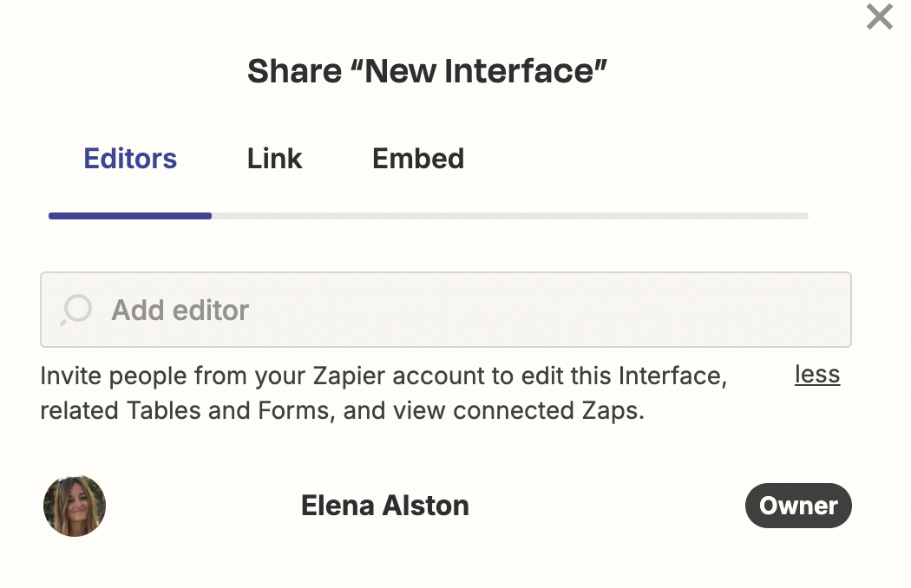Click the Share "New Interface" dialog title
911x588 pixels.
tap(427, 71)
